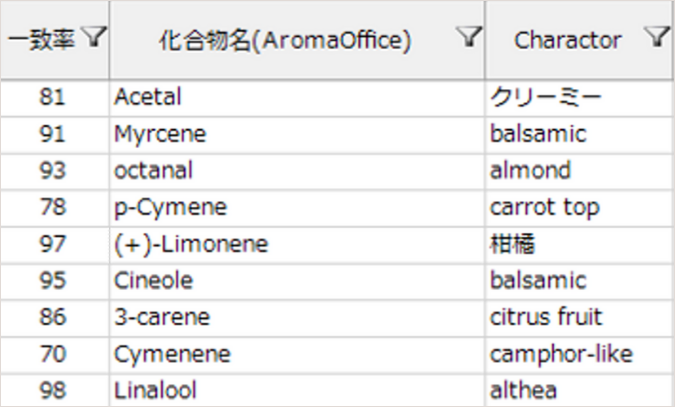Viewport: 675px width, 409px height.
Task: Select match rate value 97
Action: (53, 244)
